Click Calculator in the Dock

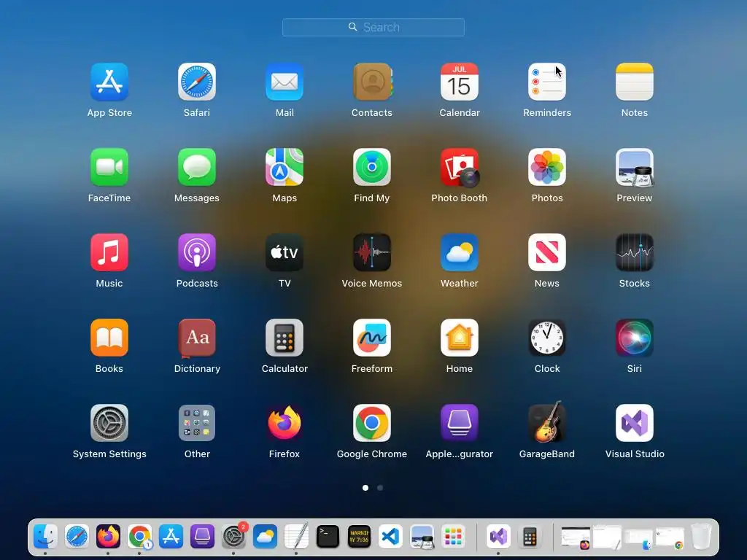(530, 537)
